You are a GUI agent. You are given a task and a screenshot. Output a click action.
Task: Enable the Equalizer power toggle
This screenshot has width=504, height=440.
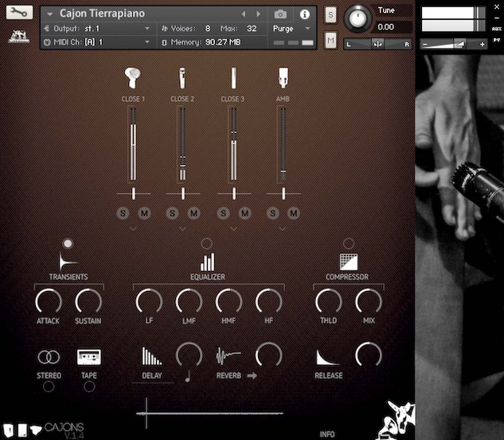(x=207, y=243)
